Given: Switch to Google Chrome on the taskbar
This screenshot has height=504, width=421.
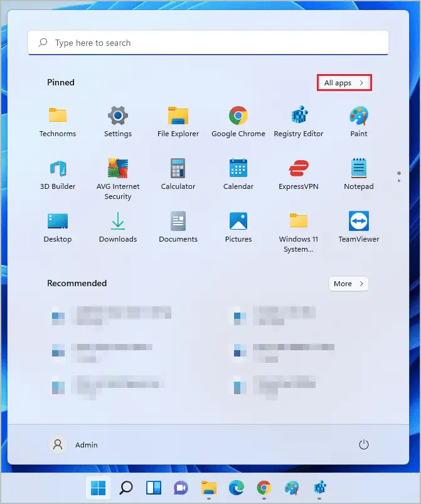Looking at the screenshot, I should click(264, 488).
